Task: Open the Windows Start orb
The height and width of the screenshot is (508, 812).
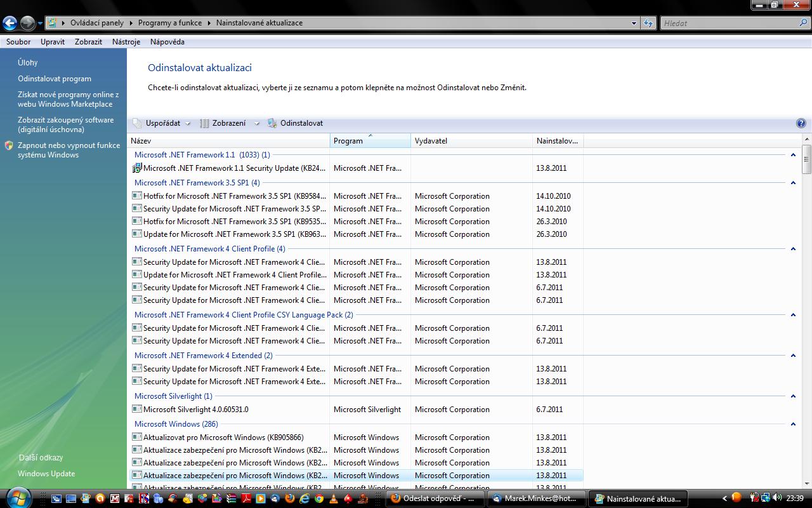Action: pos(18,497)
